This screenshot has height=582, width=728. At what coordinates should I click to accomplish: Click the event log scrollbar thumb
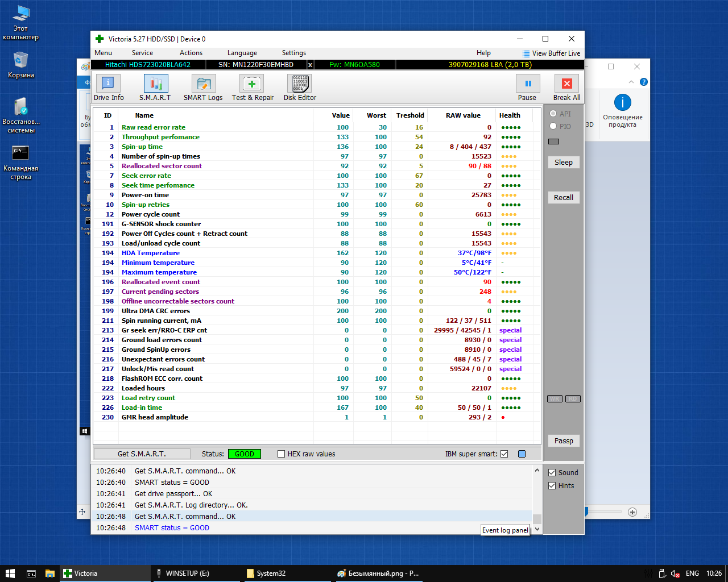coord(537,519)
